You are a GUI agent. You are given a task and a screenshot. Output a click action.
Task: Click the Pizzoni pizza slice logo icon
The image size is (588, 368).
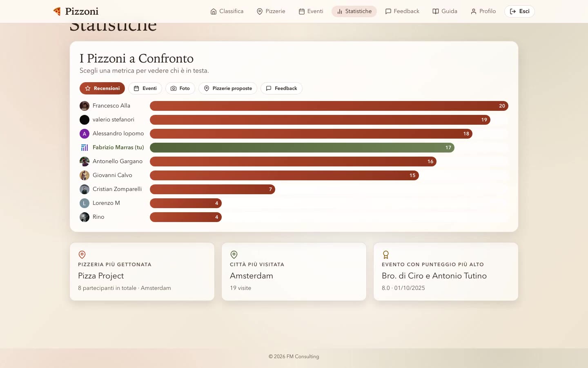click(57, 11)
